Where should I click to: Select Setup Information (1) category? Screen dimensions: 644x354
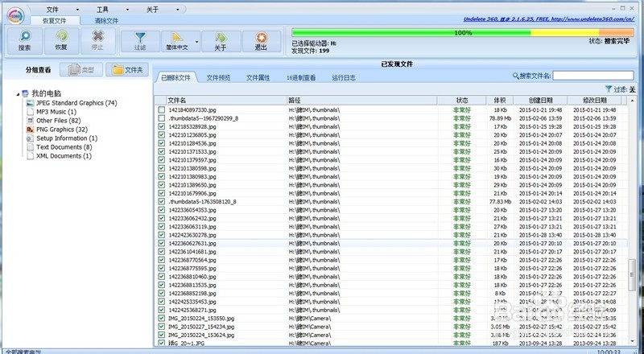[x=67, y=138]
